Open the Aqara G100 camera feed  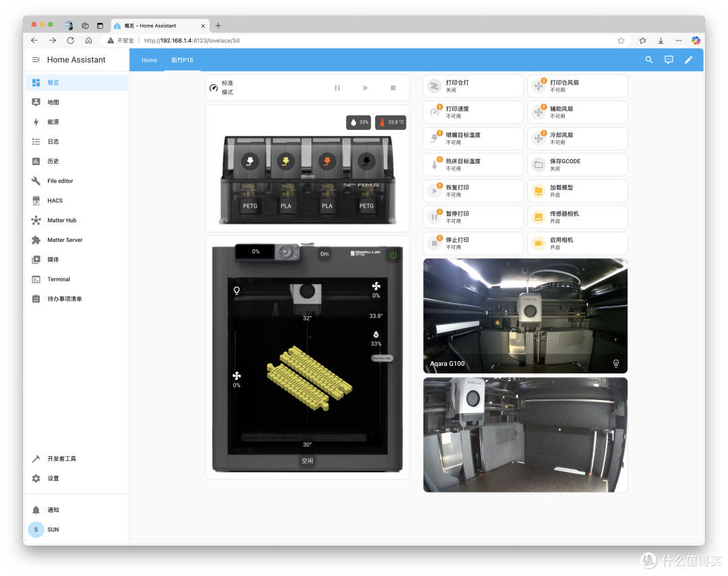pyautogui.click(x=525, y=315)
